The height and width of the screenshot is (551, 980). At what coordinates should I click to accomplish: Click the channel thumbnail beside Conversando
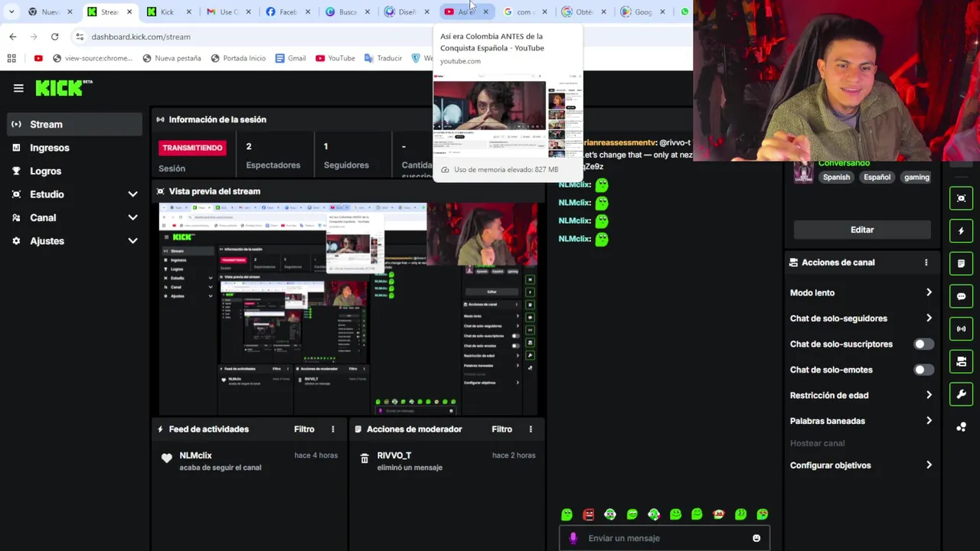803,173
